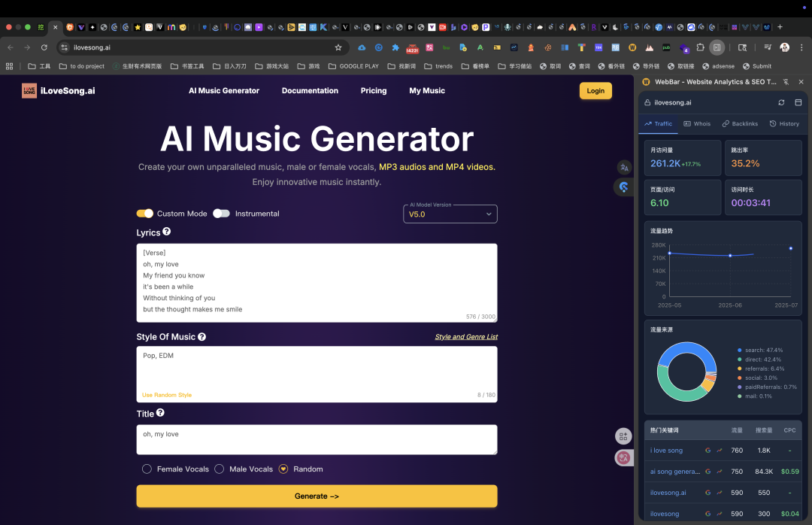This screenshot has width=812, height=525.
Task: Go back in browser history
Action: [11, 47]
